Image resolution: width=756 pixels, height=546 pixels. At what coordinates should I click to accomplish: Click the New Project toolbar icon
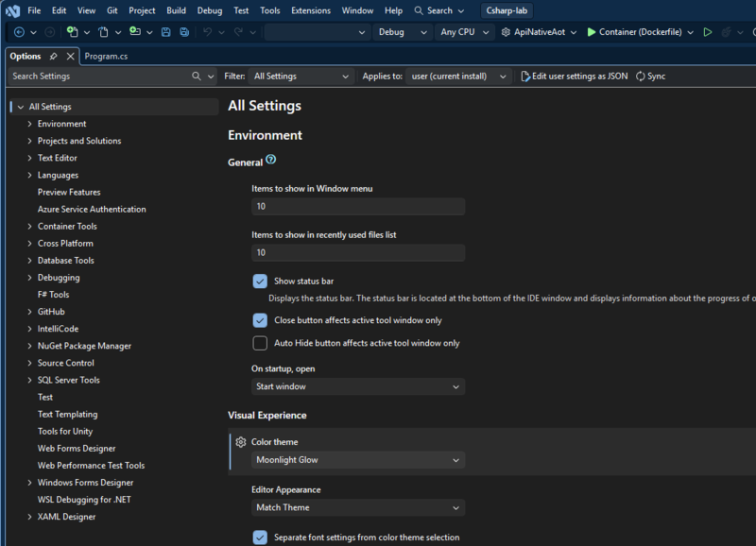(73, 32)
